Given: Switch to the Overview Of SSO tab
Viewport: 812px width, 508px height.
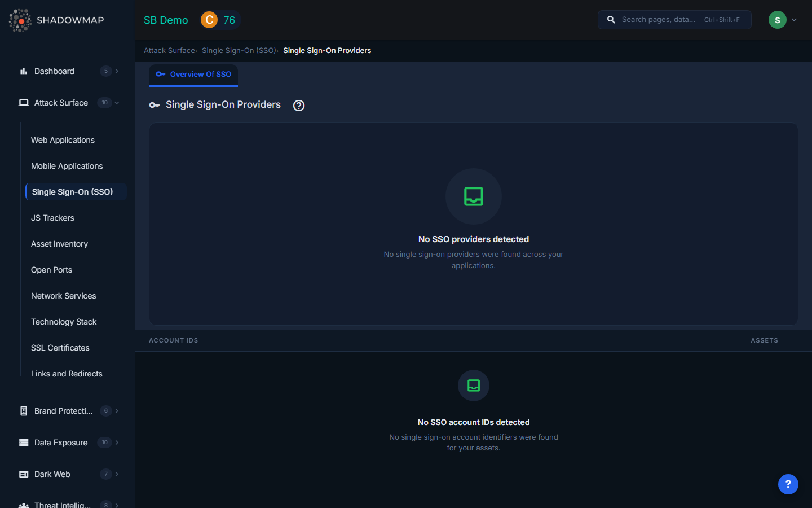Looking at the screenshot, I should coord(193,75).
